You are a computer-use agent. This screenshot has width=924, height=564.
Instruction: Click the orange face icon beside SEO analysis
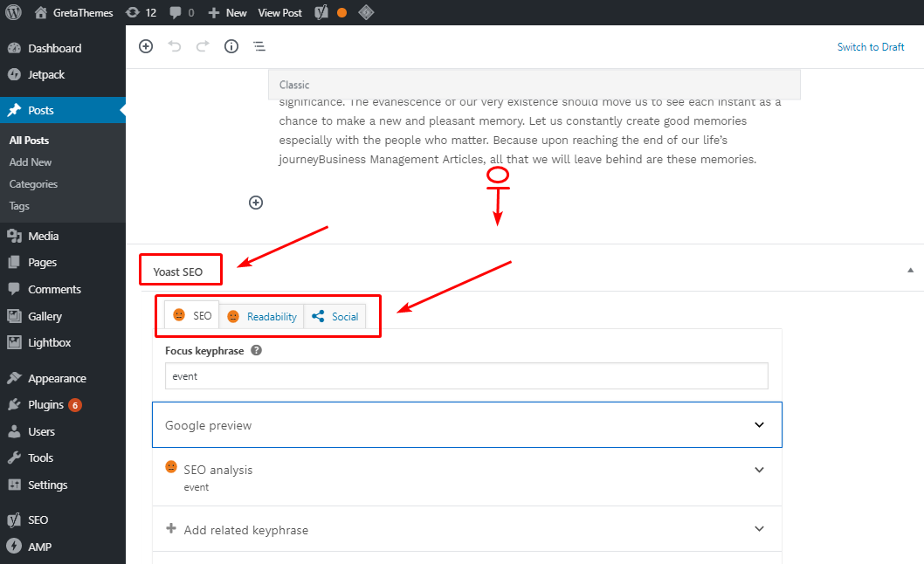(x=171, y=467)
